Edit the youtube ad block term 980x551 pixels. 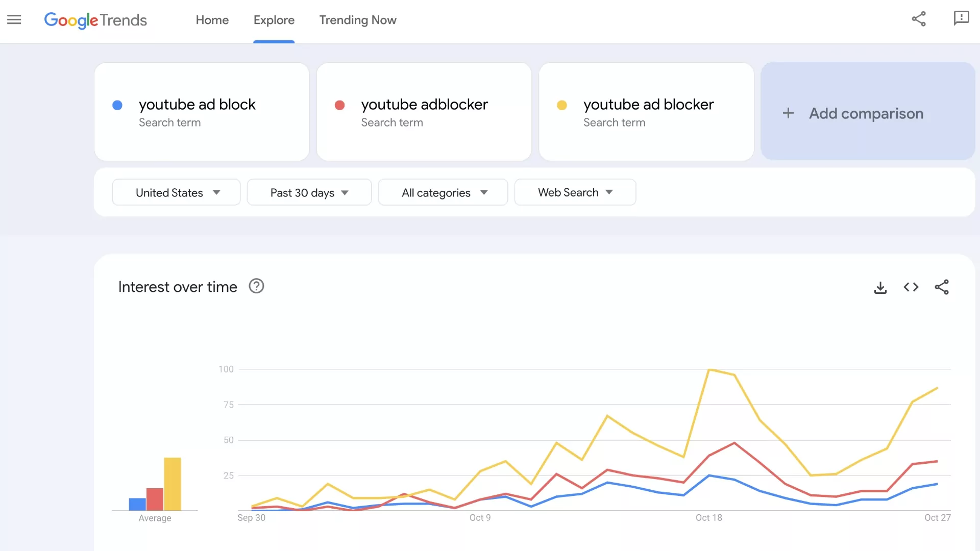pyautogui.click(x=197, y=105)
